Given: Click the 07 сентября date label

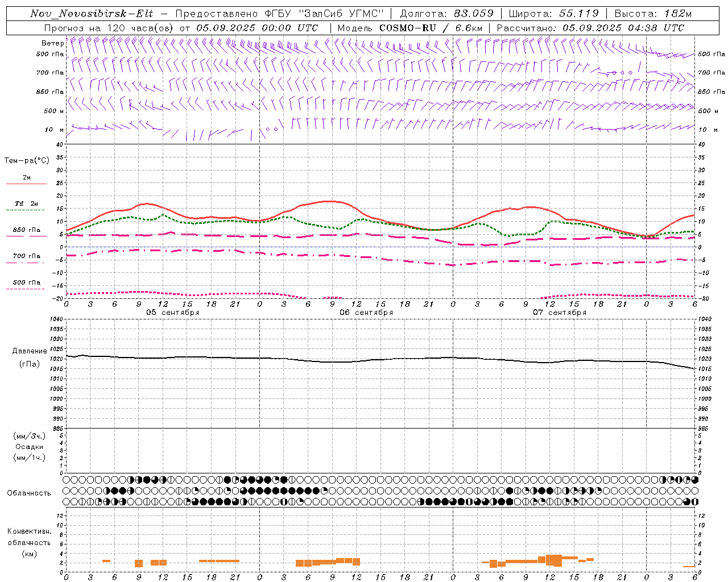Looking at the screenshot, I should (560, 313).
